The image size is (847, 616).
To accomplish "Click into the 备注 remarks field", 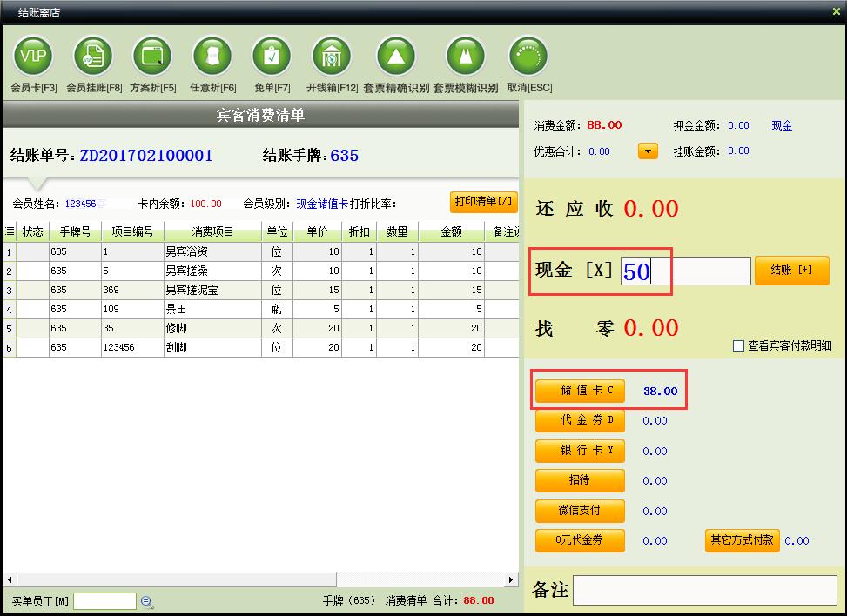I will coord(705,590).
